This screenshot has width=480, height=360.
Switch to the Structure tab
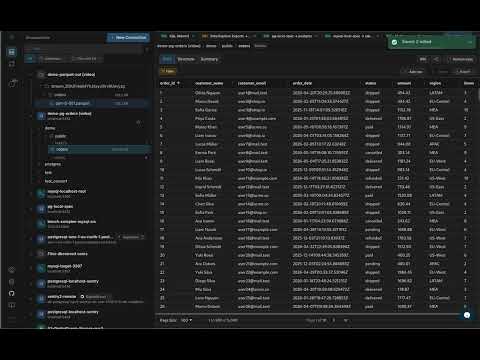click(186, 59)
